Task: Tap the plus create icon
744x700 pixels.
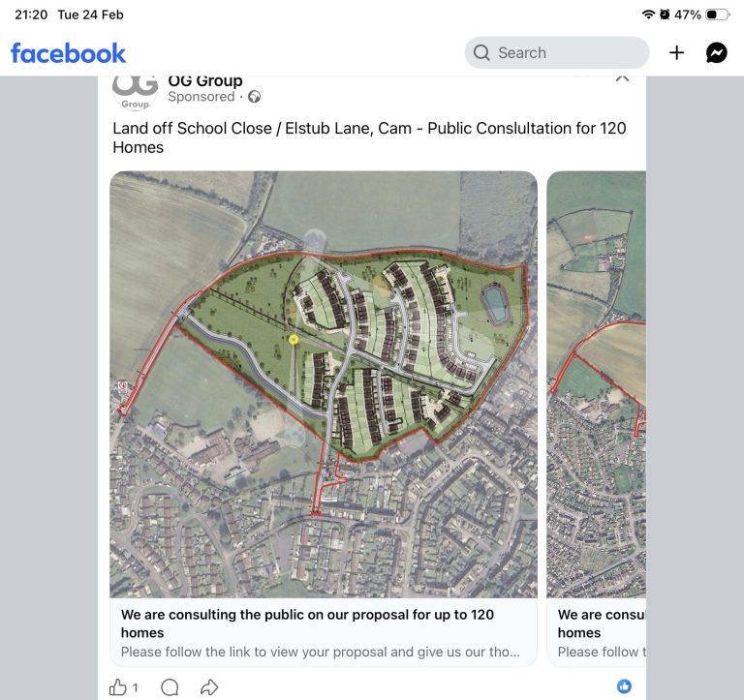Action: [x=676, y=53]
